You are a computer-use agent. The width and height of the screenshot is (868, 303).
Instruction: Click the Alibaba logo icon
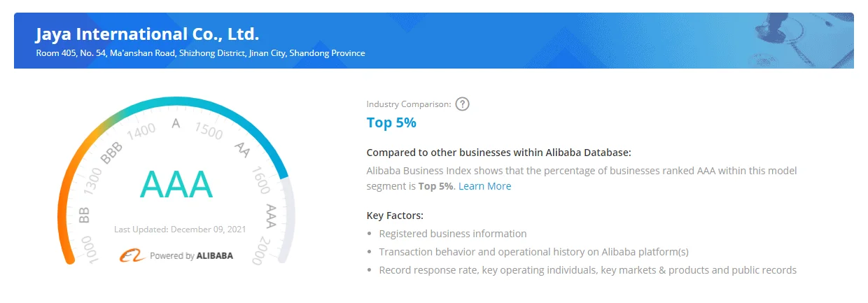[132, 256]
